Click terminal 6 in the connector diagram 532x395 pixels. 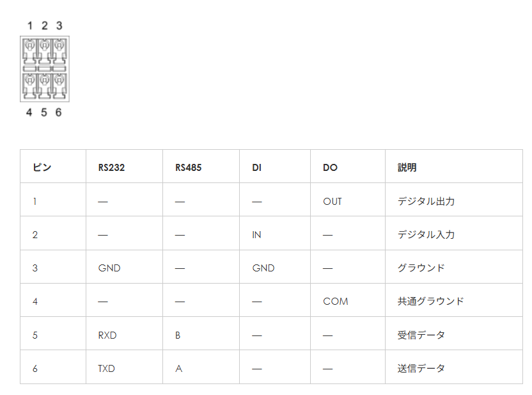[x=59, y=86]
